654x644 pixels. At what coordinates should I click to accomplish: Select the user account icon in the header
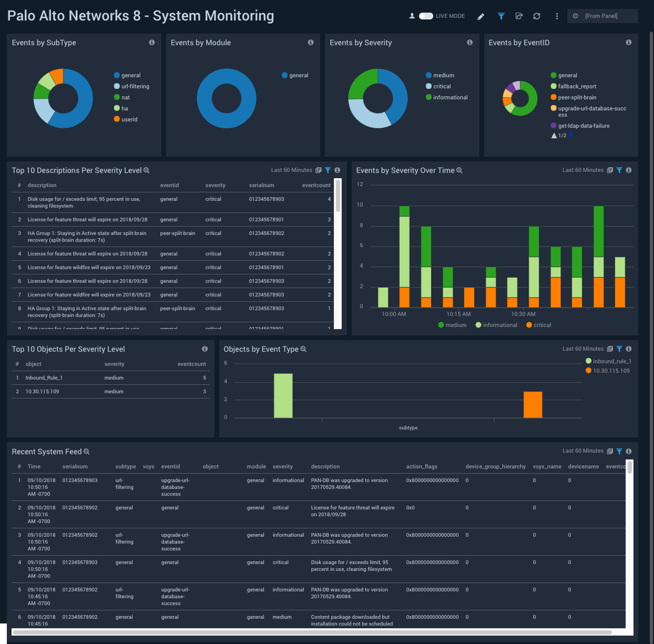click(412, 16)
